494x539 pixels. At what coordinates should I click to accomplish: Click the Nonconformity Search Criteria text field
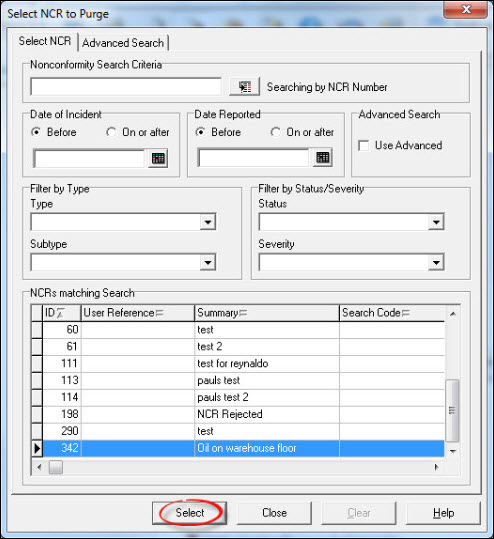click(x=126, y=87)
